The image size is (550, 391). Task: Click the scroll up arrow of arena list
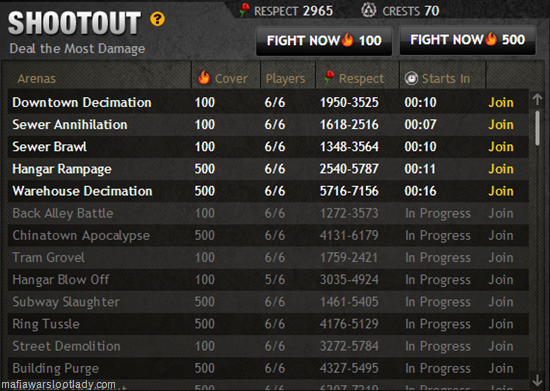(537, 99)
